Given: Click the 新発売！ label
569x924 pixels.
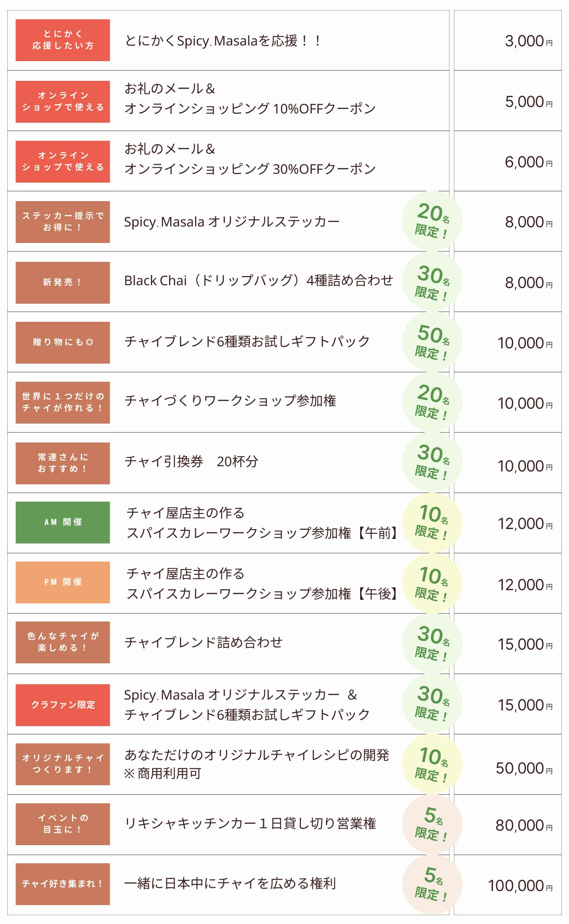Looking at the screenshot, I should pos(63,282).
